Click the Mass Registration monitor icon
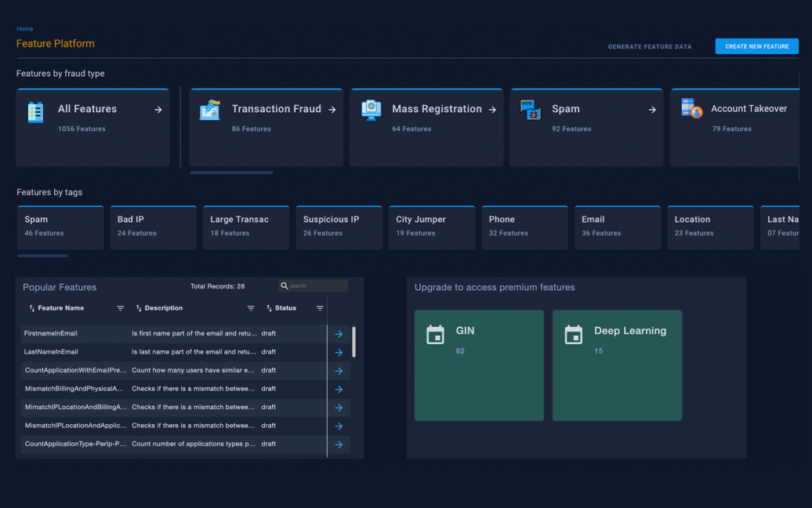The height and width of the screenshot is (508, 812). [x=371, y=110]
